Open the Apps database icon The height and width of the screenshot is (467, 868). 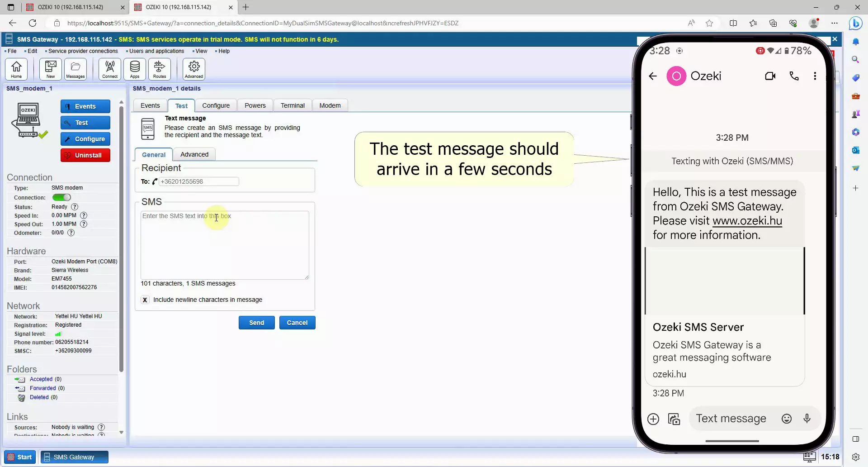135,69
